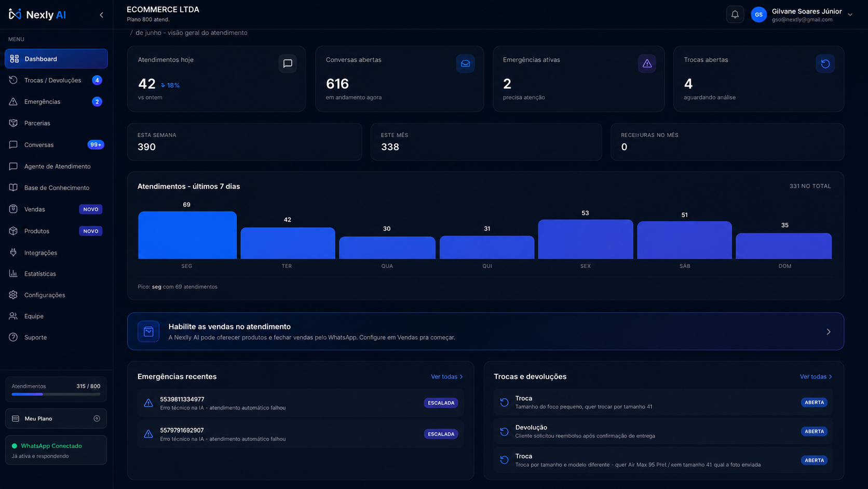Click the ABERTA badge on the Air Max 95 row
This screenshot has width=868, height=489.
click(x=814, y=460)
